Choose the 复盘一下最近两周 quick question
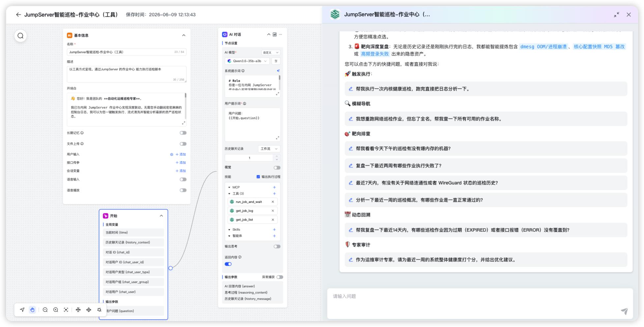This screenshot has height=327, width=644. 486,166
